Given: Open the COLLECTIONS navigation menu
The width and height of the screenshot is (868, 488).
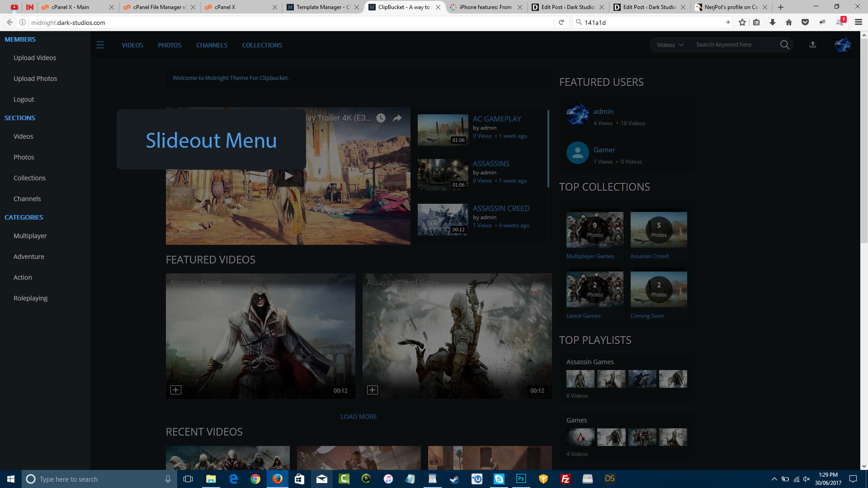Looking at the screenshot, I should coord(262,45).
